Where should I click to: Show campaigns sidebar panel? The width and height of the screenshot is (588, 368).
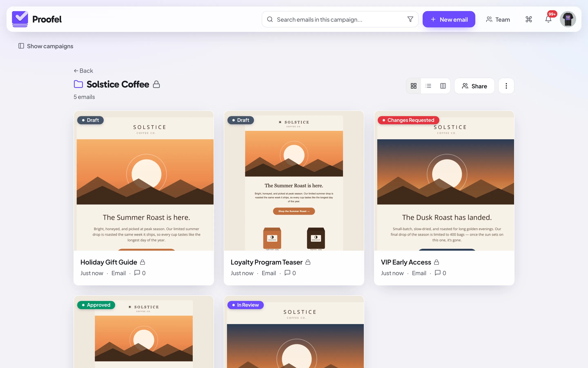[46, 46]
